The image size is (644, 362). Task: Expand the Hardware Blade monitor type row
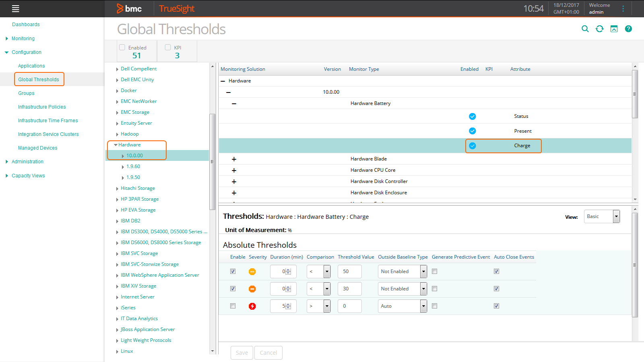234,159
